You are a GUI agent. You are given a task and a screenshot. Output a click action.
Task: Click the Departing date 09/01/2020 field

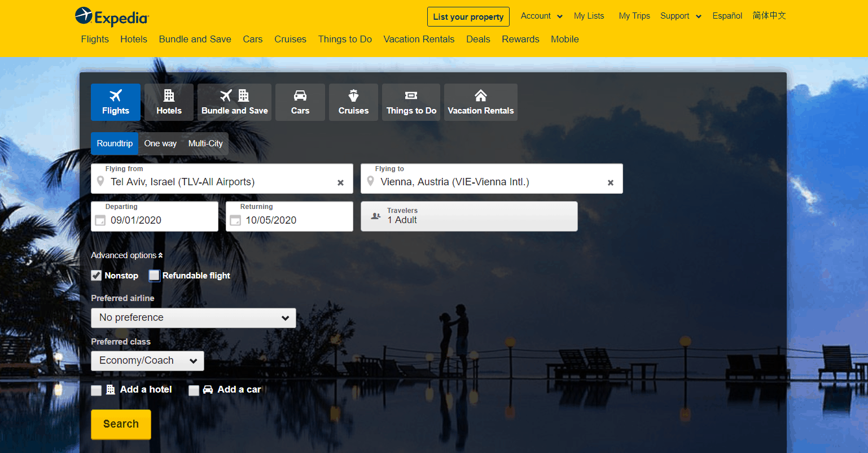[x=155, y=216]
